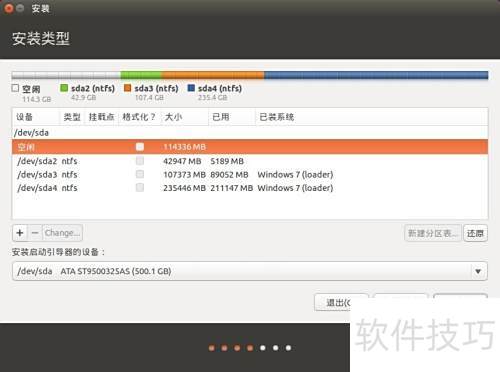This screenshot has width=500, height=372.
Task: Click the 211147 MB used value
Action: (x=231, y=188)
